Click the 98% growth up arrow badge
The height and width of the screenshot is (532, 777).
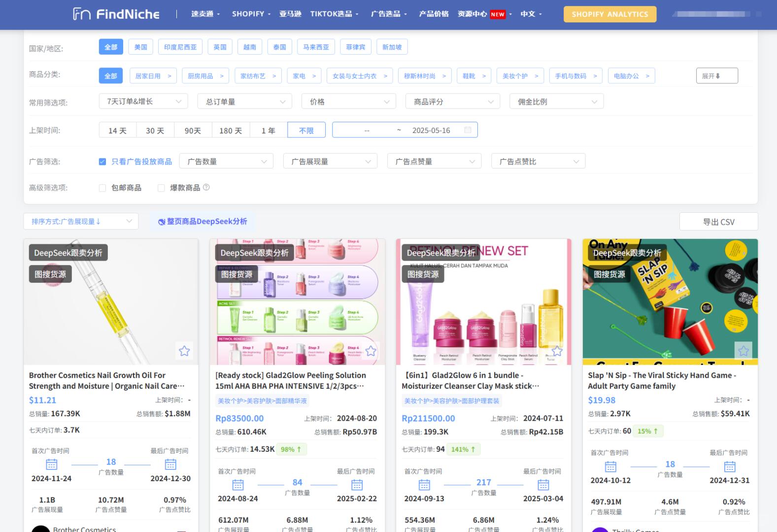291,449
